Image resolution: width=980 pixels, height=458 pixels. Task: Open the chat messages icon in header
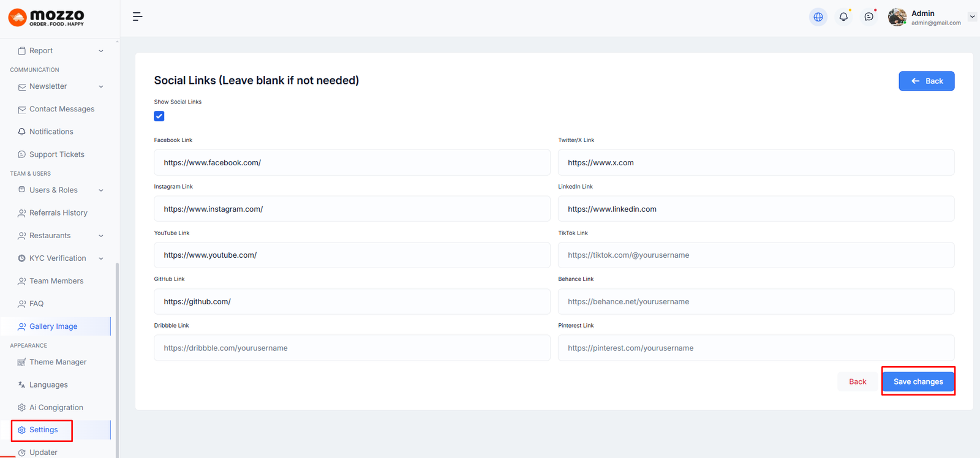click(869, 17)
